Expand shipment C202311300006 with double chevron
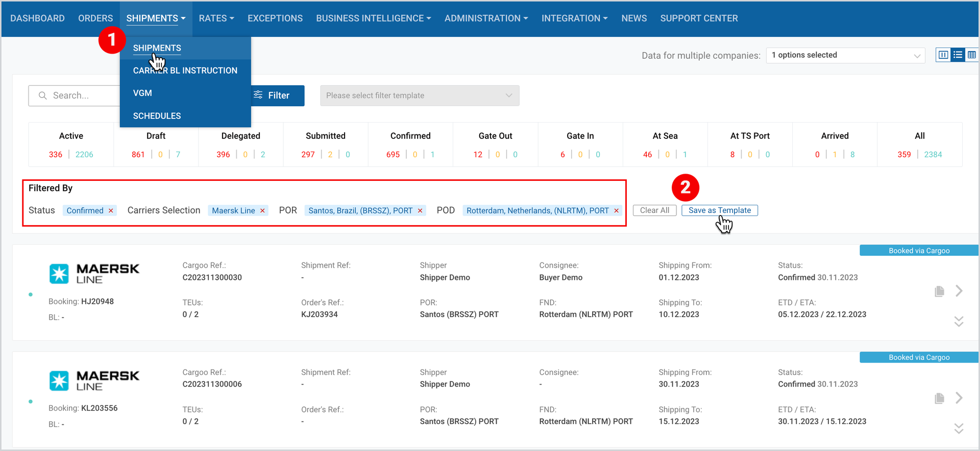980x451 pixels. 959,428
